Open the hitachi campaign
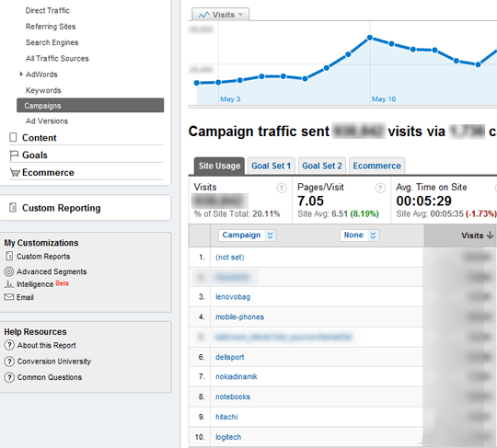Image resolution: width=497 pixels, height=448 pixels. click(x=226, y=417)
